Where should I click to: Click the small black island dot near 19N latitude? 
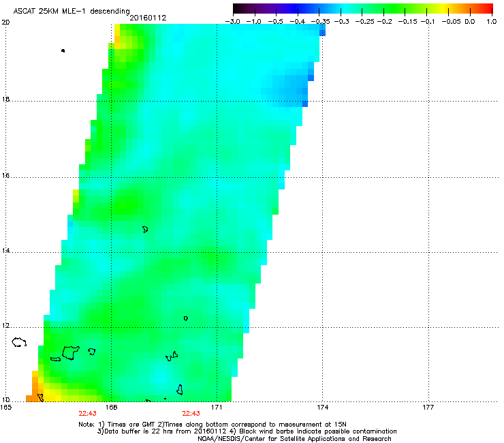(x=63, y=51)
